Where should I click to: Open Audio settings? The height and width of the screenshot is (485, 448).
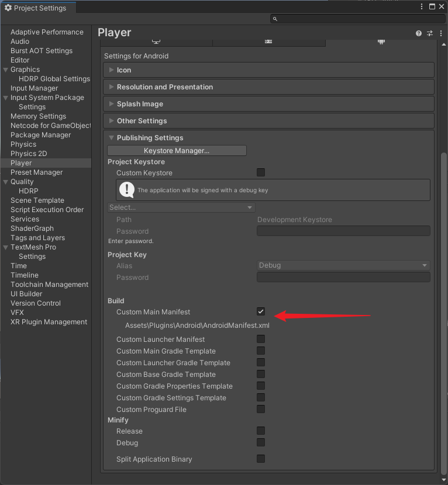(20, 41)
